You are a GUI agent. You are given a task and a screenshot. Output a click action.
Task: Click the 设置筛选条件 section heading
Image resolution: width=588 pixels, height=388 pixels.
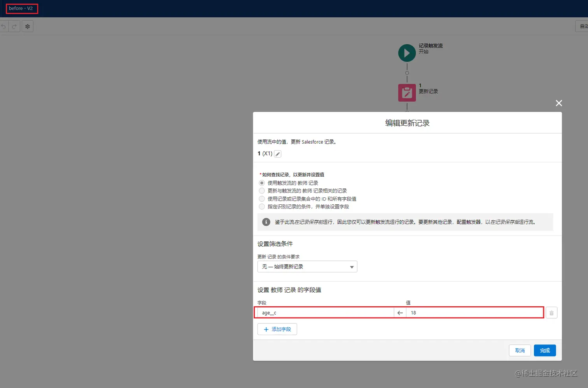[275, 244]
